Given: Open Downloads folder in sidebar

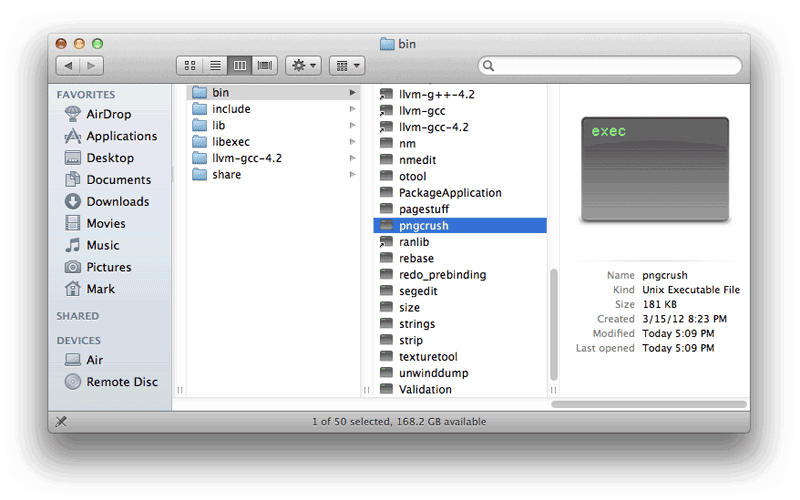Looking at the screenshot, I should [118, 202].
